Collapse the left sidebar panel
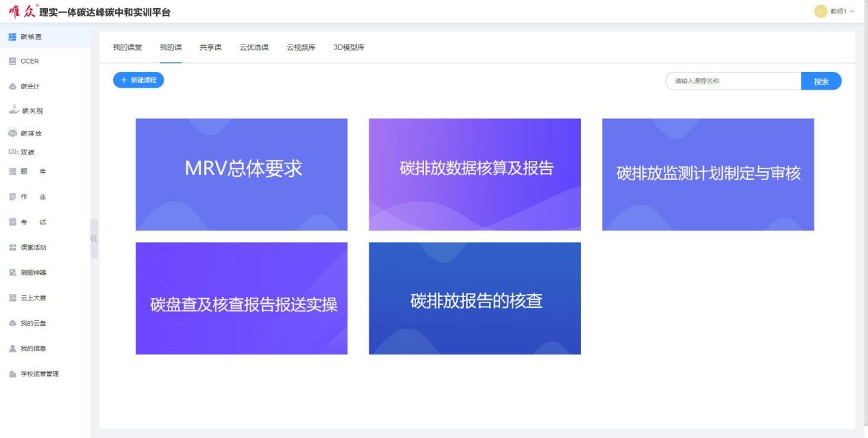 click(x=95, y=238)
